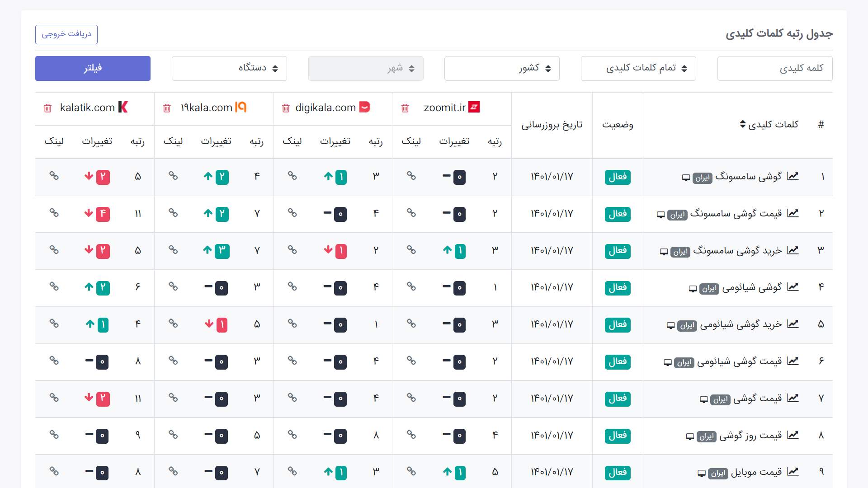Image resolution: width=868 pixels, height=488 pixels.
Task: Open digikala.com link icon in row ۴
Action: coord(292,286)
